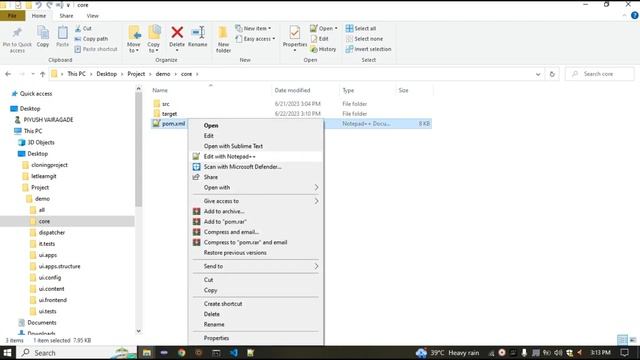Click Edit in the ribbon Open group
This screenshot has height=360, width=640.
point(320,39)
